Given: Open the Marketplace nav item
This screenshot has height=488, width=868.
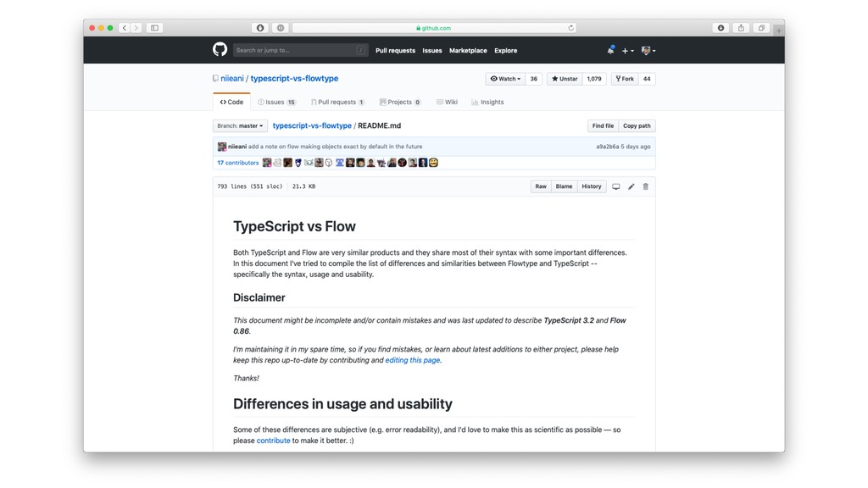Looking at the screenshot, I should pos(468,51).
